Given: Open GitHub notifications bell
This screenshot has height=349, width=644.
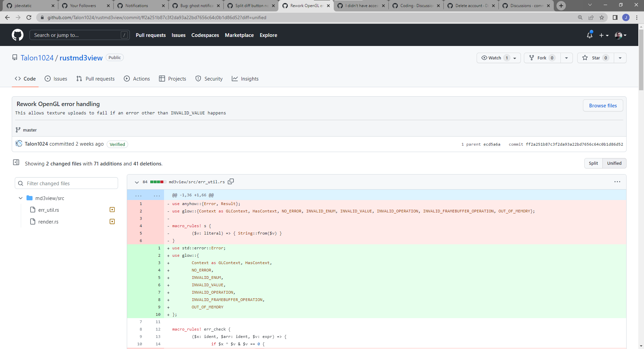Looking at the screenshot, I should (590, 35).
